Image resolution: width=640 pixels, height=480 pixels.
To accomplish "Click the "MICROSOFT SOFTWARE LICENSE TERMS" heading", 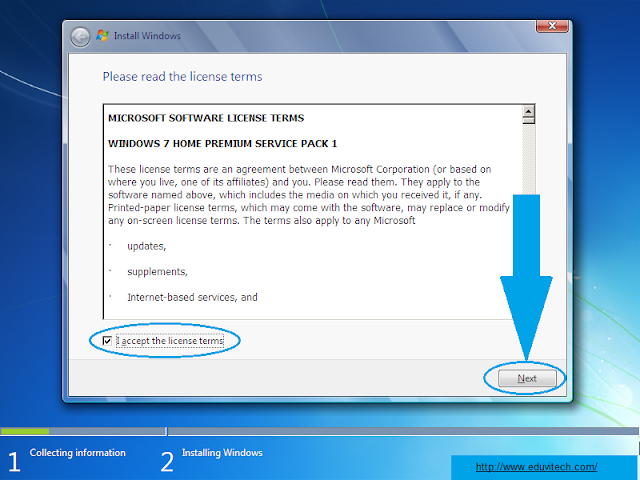I will coord(206,118).
